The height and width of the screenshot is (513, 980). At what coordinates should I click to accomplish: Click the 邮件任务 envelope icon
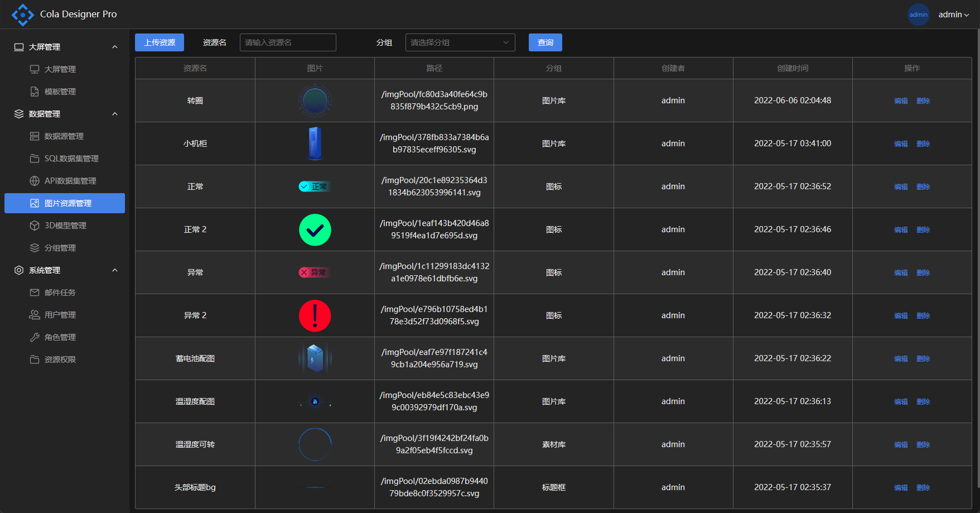pyautogui.click(x=35, y=293)
